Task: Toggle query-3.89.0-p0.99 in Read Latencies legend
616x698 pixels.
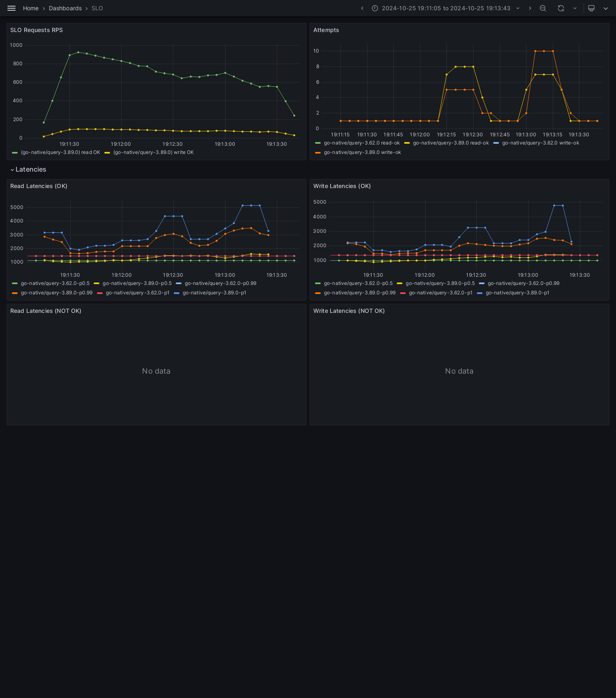Action: pyautogui.click(x=57, y=293)
